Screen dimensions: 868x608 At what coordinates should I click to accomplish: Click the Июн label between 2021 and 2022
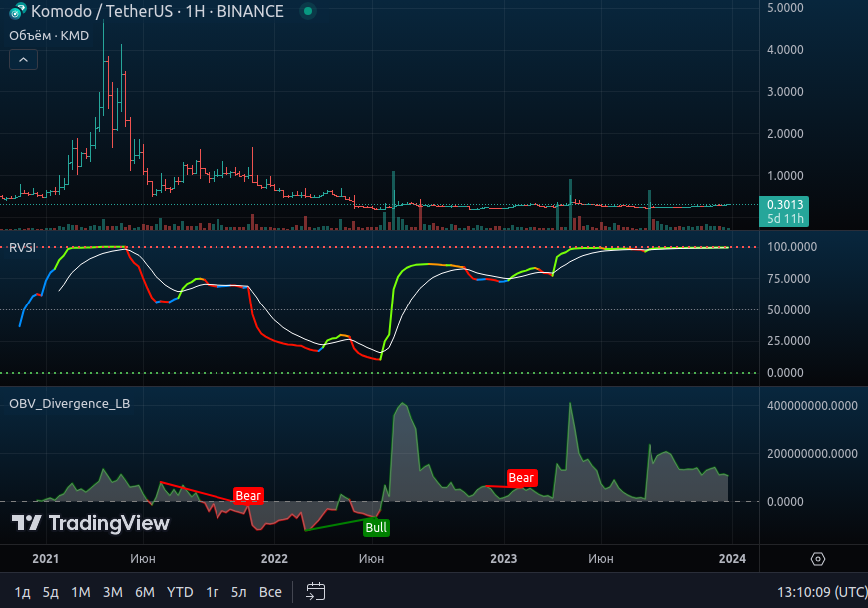[x=143, y=559]
